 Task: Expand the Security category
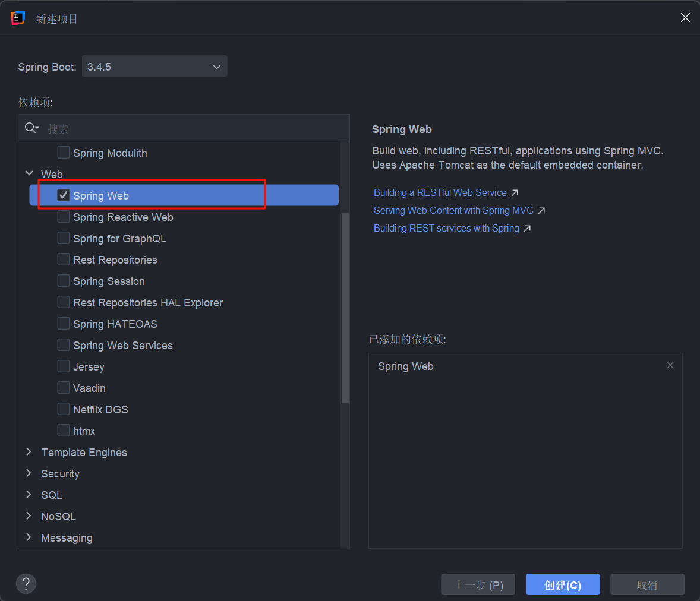pos(29,473)
